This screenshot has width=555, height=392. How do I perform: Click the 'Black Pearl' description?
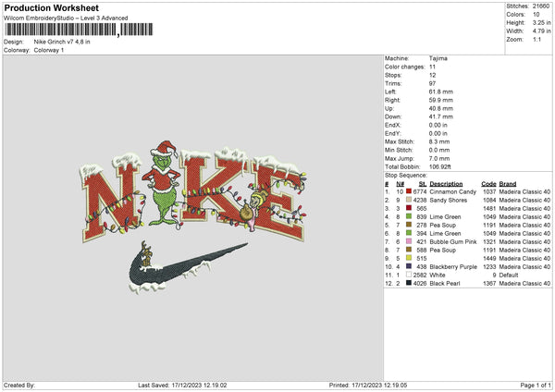(445, 284)
